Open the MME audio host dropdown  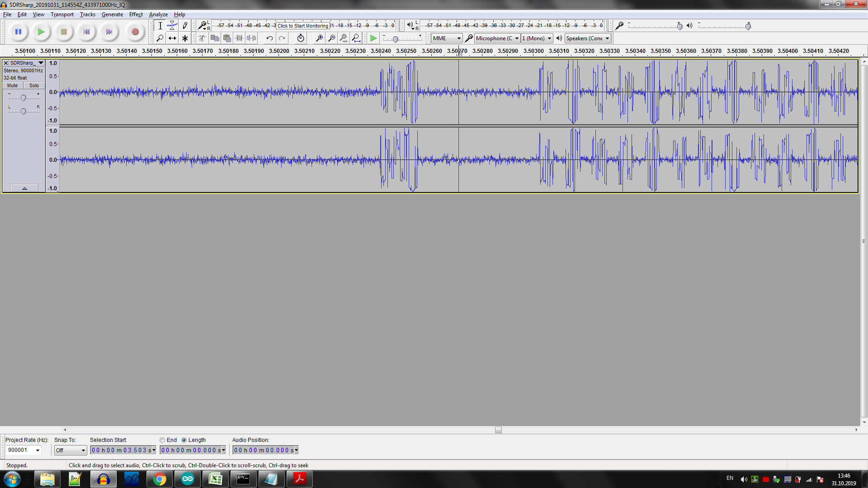click(447, 38)
